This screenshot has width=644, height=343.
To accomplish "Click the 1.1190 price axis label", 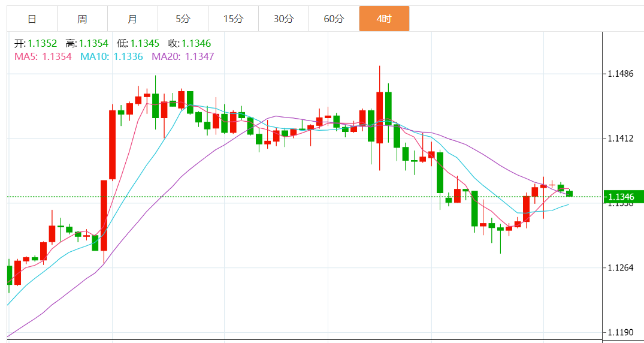I will tap(621, 332).
